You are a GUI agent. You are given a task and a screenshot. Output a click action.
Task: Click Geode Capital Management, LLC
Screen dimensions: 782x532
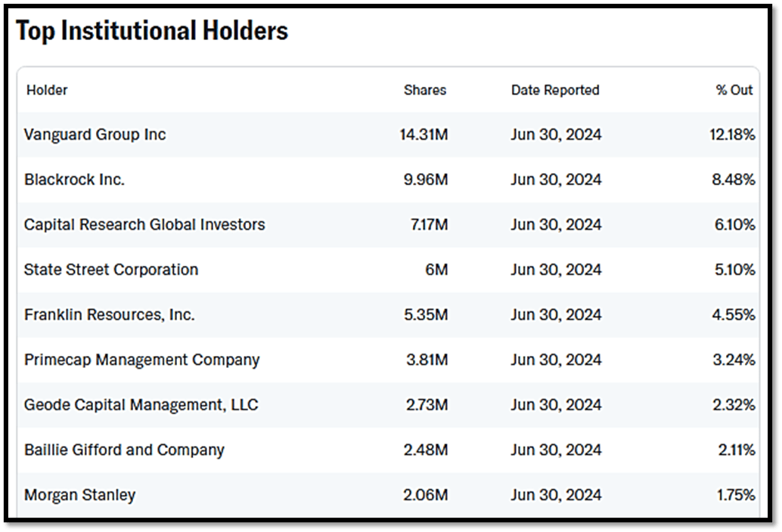[x=141, y=405]
